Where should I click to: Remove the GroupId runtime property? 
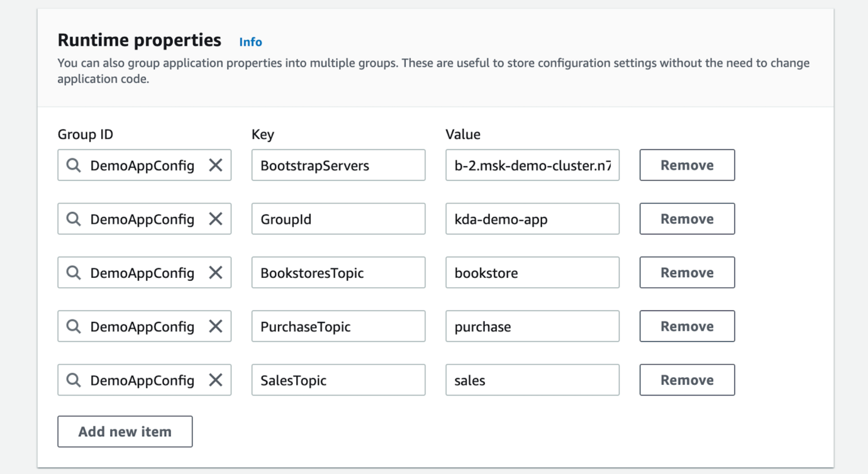(x=687, y=219)
